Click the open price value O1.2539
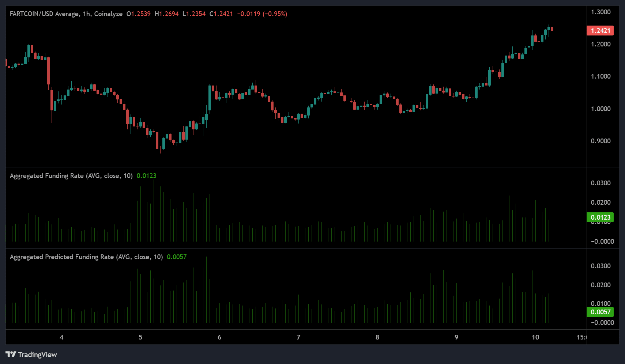Viewport: 625px width, 364px height. coord(139,14)
